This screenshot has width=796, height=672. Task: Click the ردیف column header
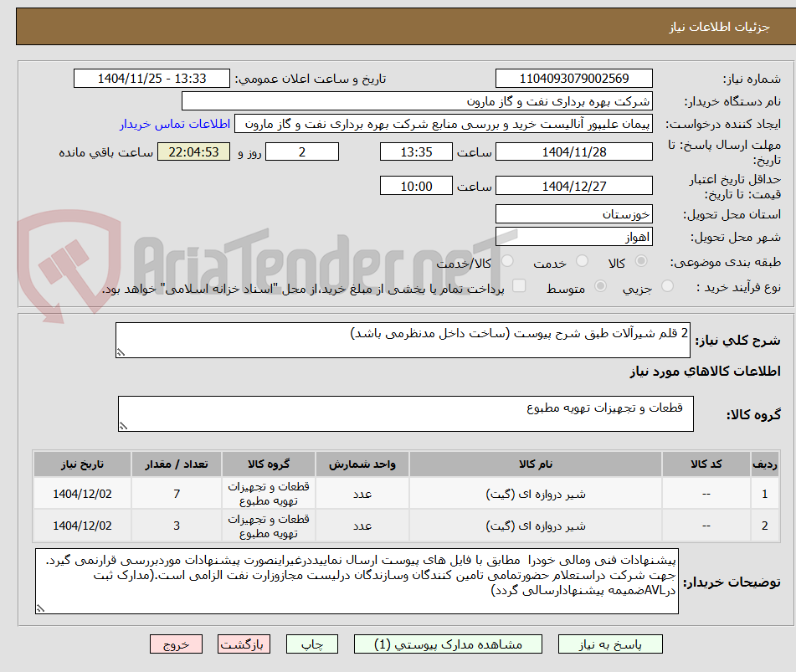(764, 464)
